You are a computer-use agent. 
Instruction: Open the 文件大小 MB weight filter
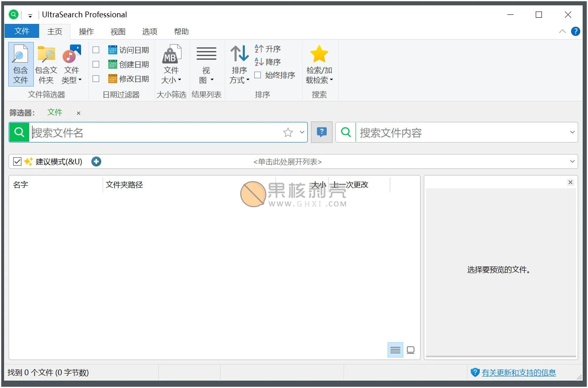pyautogui.click(x=171, y=55)
